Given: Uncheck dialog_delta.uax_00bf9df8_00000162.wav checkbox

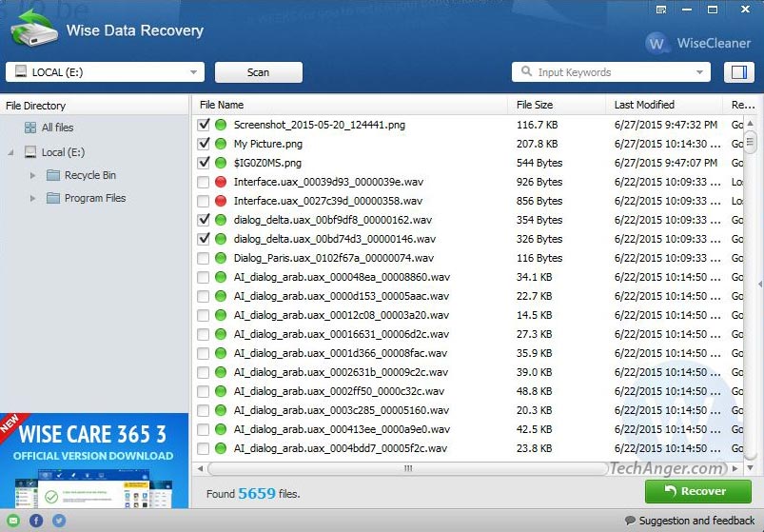Looking at the screenshot, I should click(204, 220).
